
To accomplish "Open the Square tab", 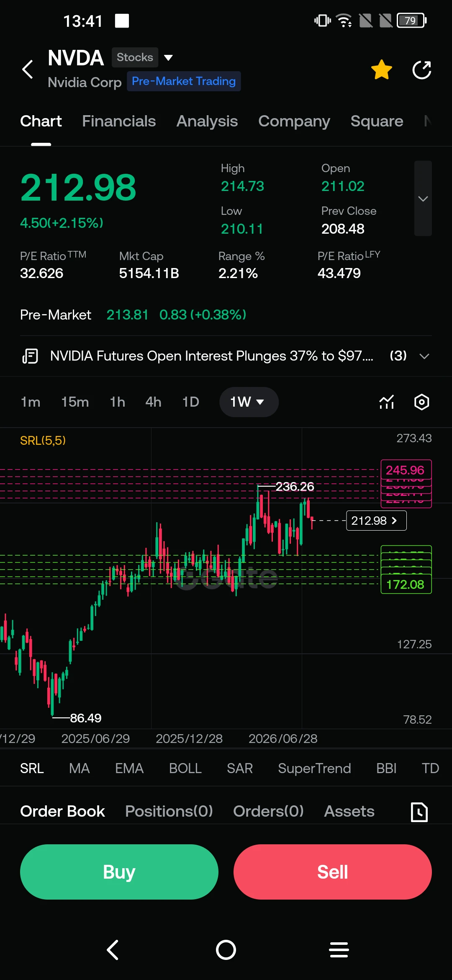I will tap(377, 121).
